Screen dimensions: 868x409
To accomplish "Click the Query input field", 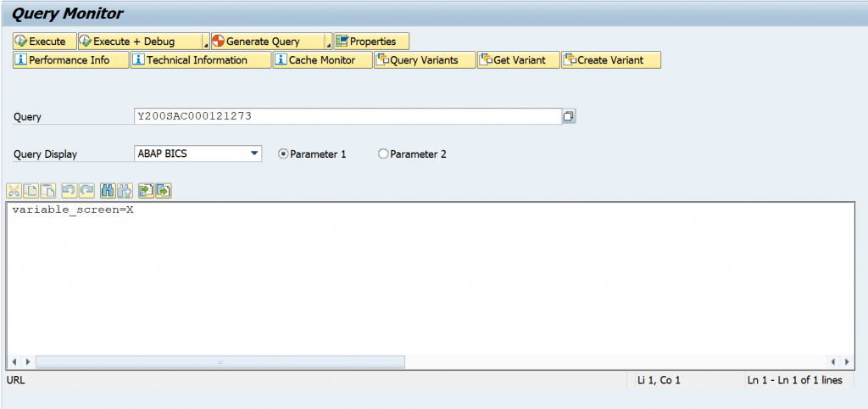I will tap(348, 116).
